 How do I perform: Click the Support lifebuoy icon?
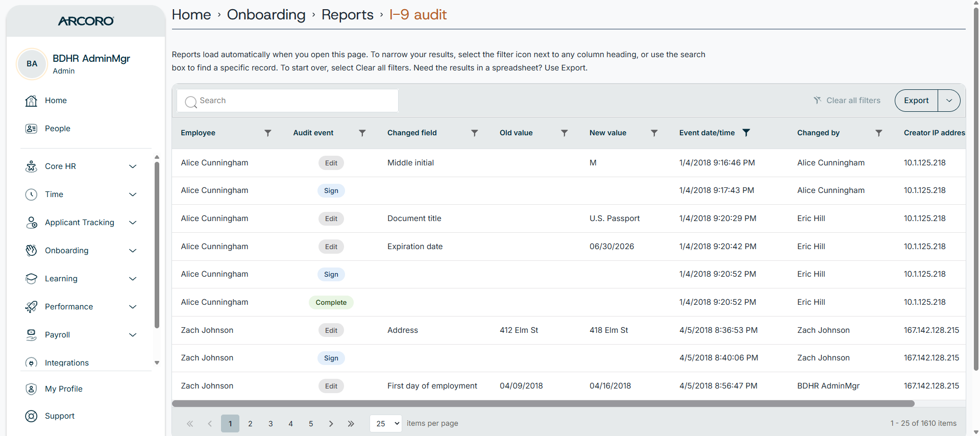(x=31, y=416)
